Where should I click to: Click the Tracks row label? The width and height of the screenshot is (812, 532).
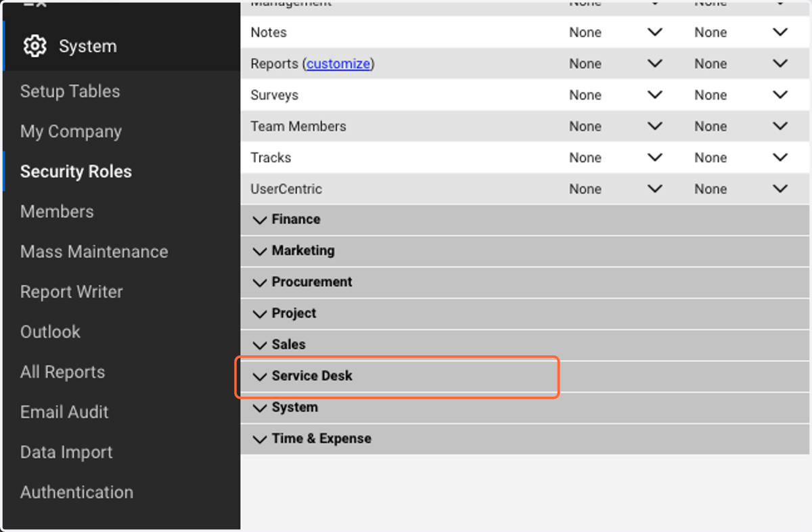click(x=271, y=157)
